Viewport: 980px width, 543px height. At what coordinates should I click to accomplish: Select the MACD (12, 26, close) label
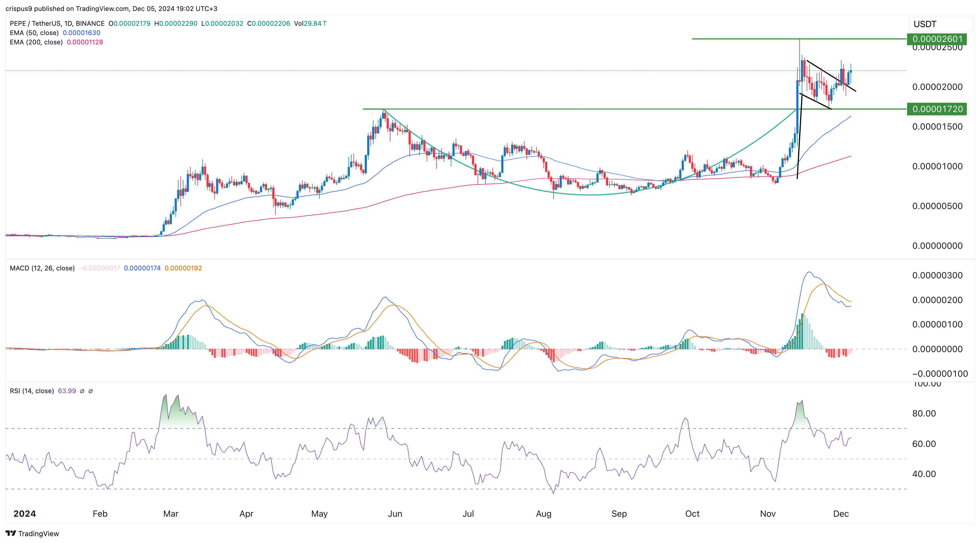pyautogui.click(x=42, y=268)
